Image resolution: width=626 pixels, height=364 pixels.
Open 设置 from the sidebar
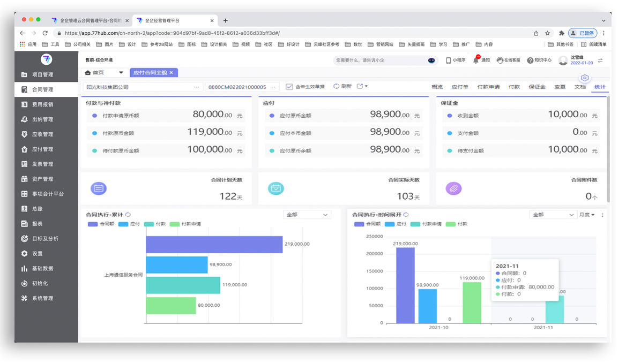37,254
